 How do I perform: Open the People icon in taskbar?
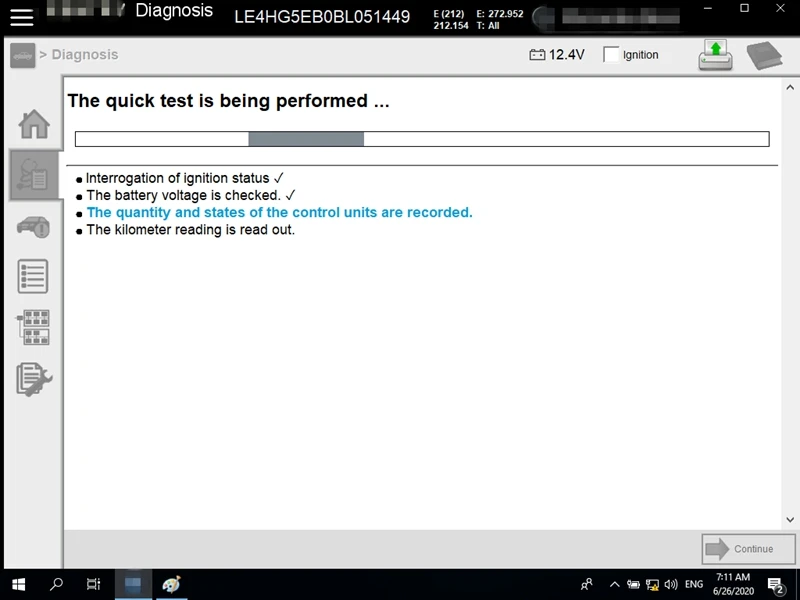587,584
